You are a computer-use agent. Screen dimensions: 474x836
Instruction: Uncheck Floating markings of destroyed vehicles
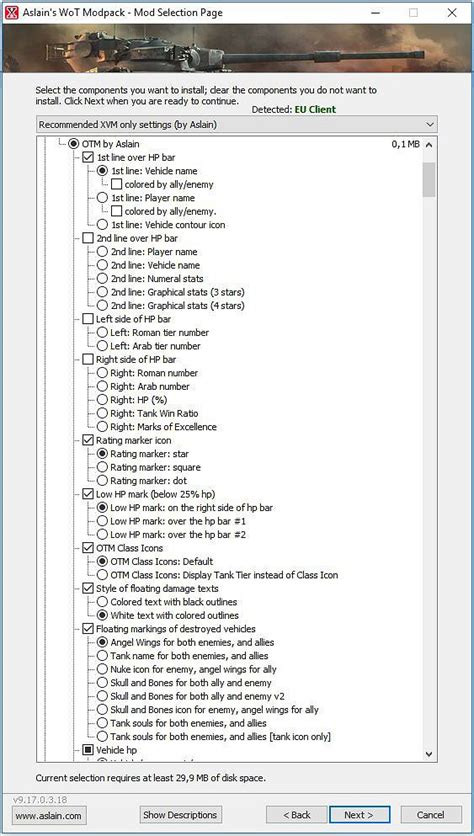(88, 629)
